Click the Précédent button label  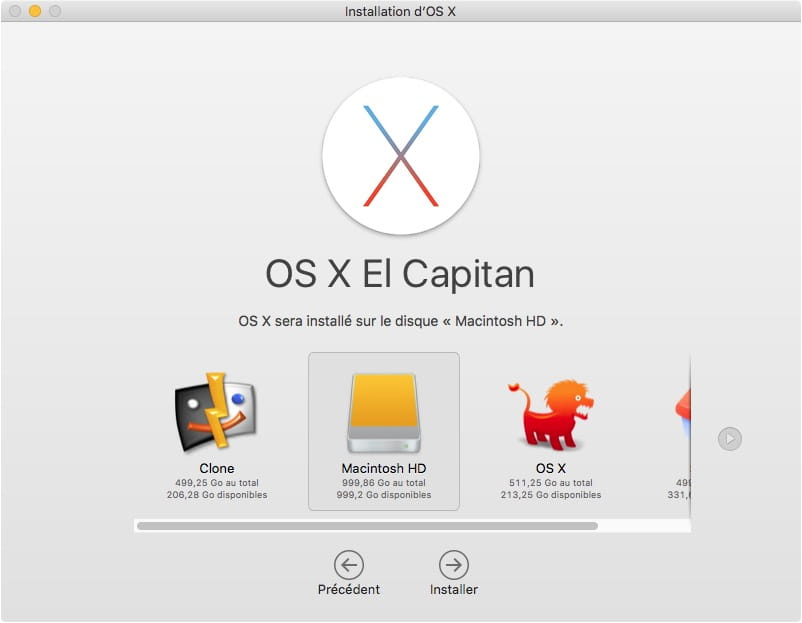tap(349, 589)
